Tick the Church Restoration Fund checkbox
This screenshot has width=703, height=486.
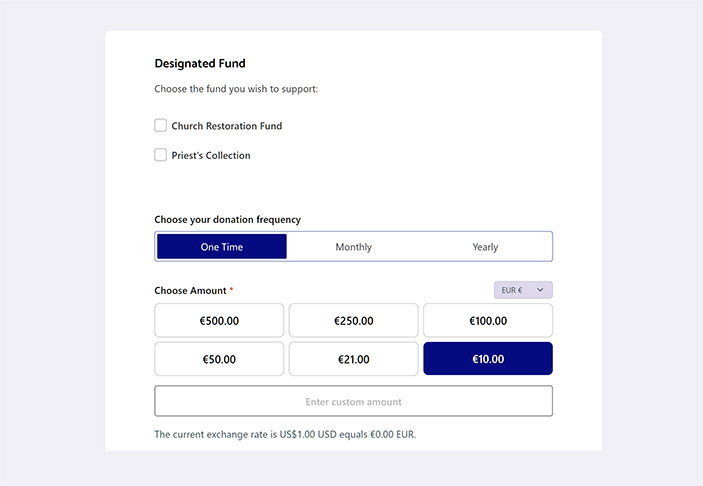[161, 126]
